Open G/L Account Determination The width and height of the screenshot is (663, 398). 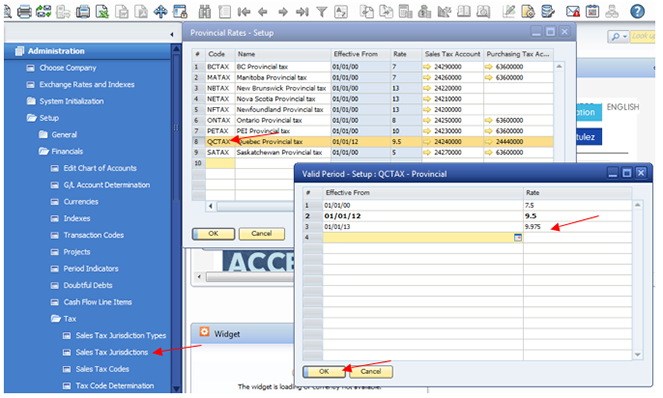(x=107, y=185)
